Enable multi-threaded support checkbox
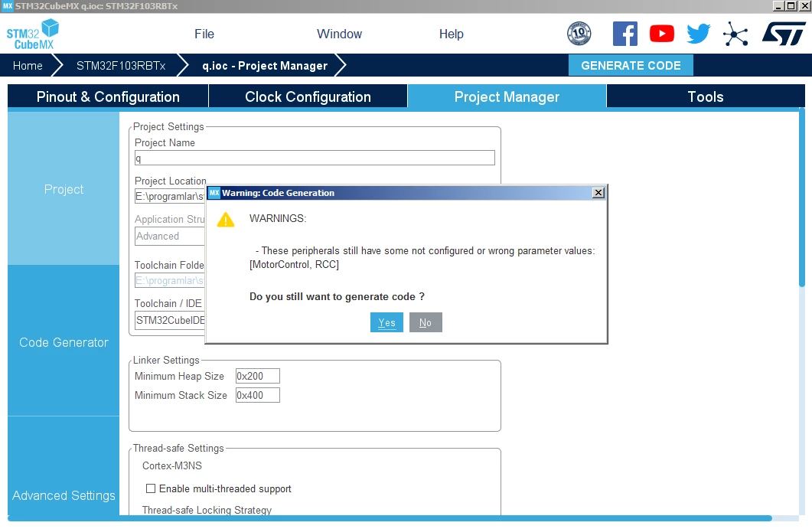 click(x=151, y=488)
